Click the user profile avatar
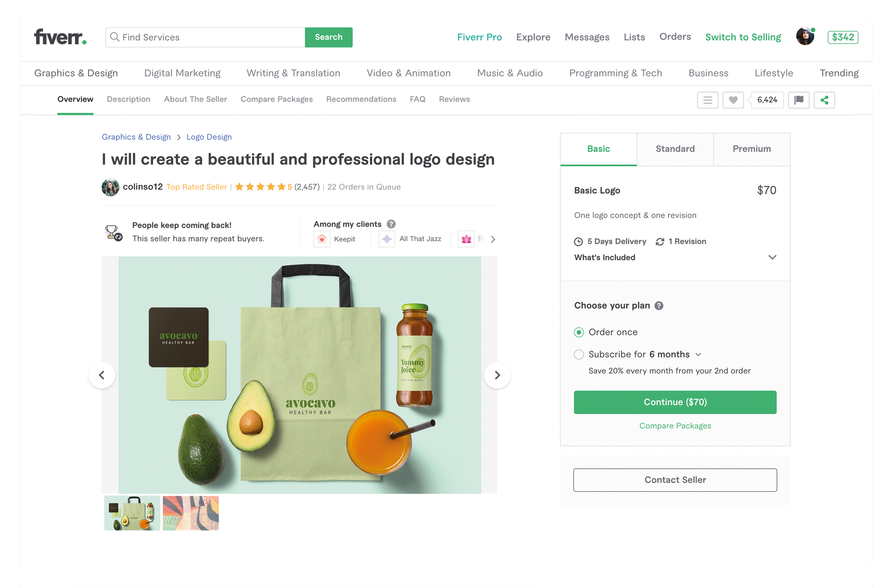This screenshot has width=892, height=588. pyautogui.click(x=805, y=37)
